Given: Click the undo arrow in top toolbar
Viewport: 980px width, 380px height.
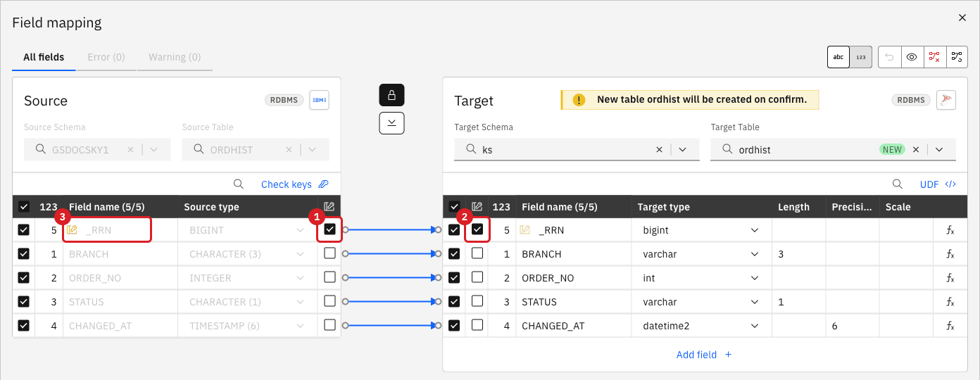Looking at the screenshot, I should 889,57.
